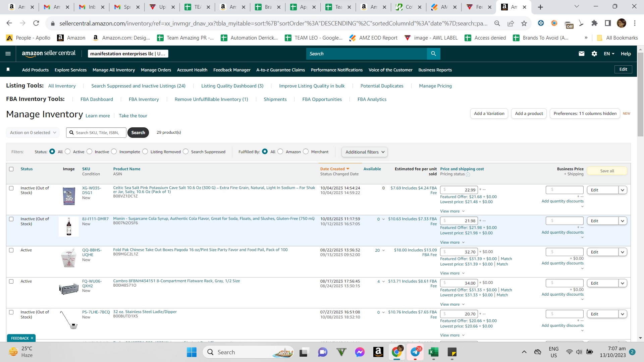Choose the Active status radio button
The width and height of the screenshot is (644, 362).
tap(67, 152)
